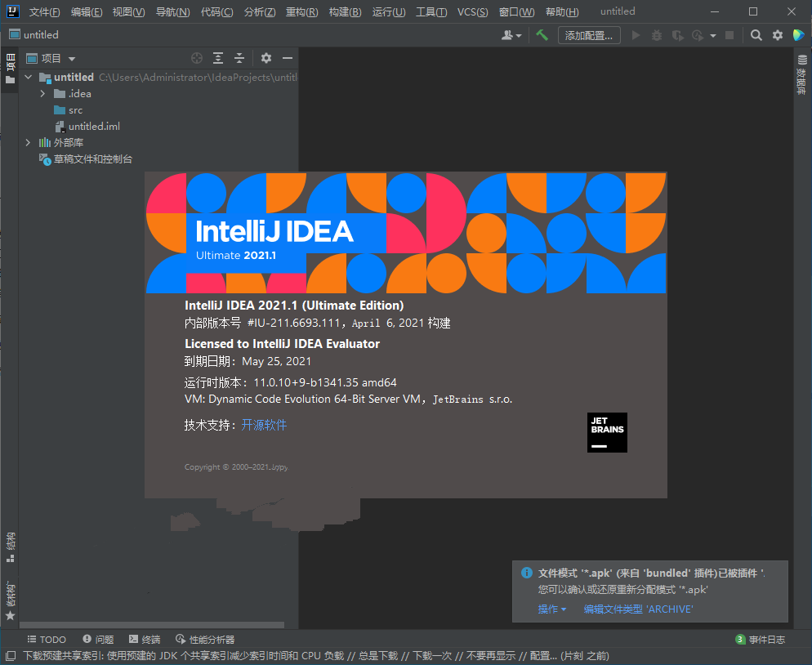
Task: Open the 重构(R) menu
Action: pos(302,12)
